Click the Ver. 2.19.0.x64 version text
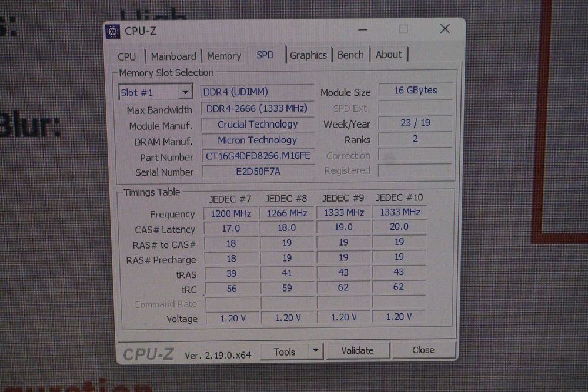Viewport: 588px width, 392px height. coord(218,356)
